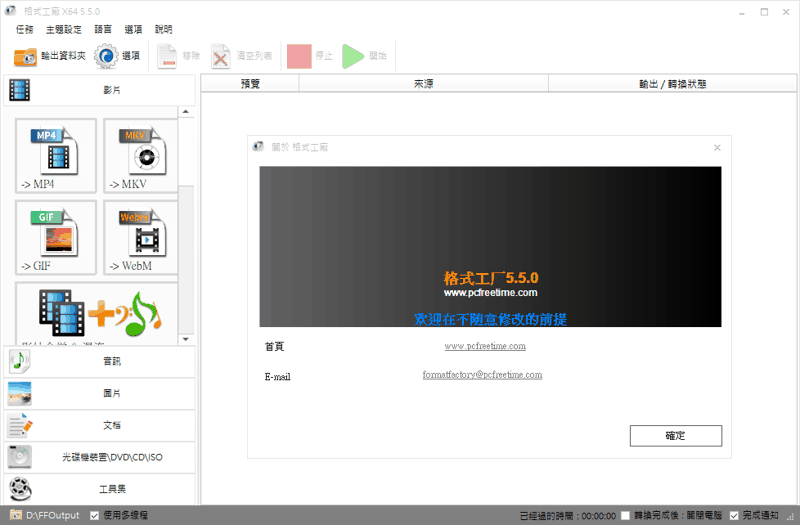
Task: Click the Format Factory title bar icon
Action: click(x=10, y=11)
